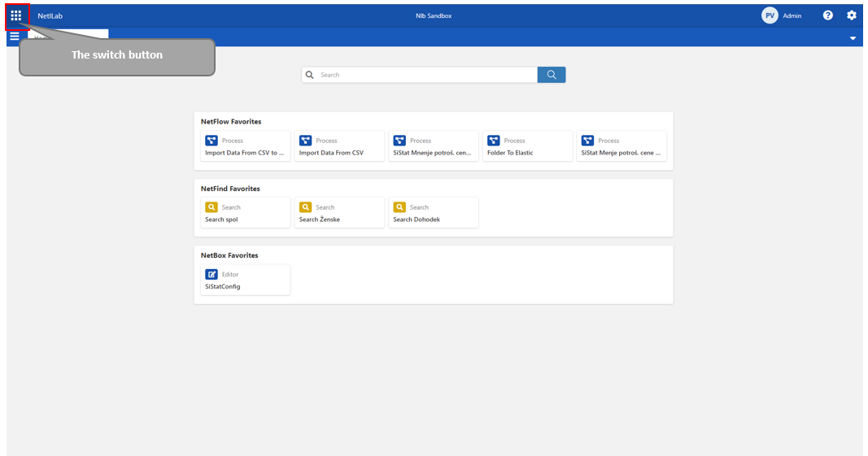The image size is (868, 456).
Task: Click the Folder To Elastic process icon
Action: point(493,141)
